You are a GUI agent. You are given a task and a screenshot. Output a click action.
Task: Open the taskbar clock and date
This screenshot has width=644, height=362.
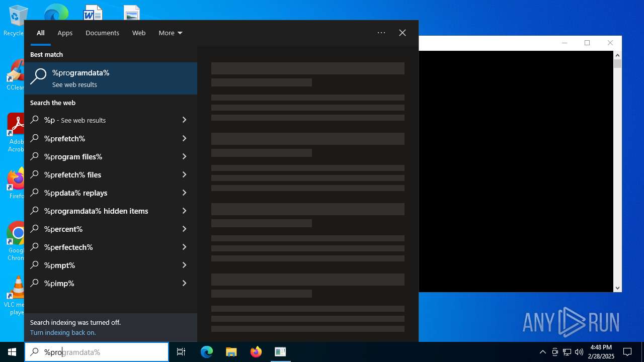click(x=602, y=352)
